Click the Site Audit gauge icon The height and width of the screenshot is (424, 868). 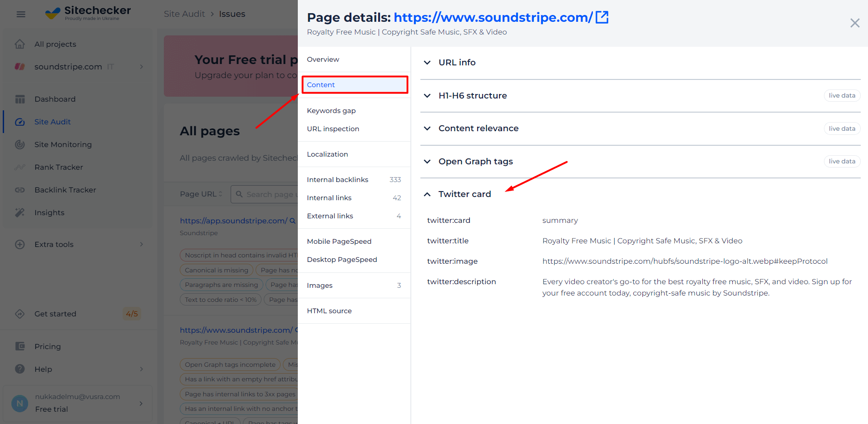(20, 122)
